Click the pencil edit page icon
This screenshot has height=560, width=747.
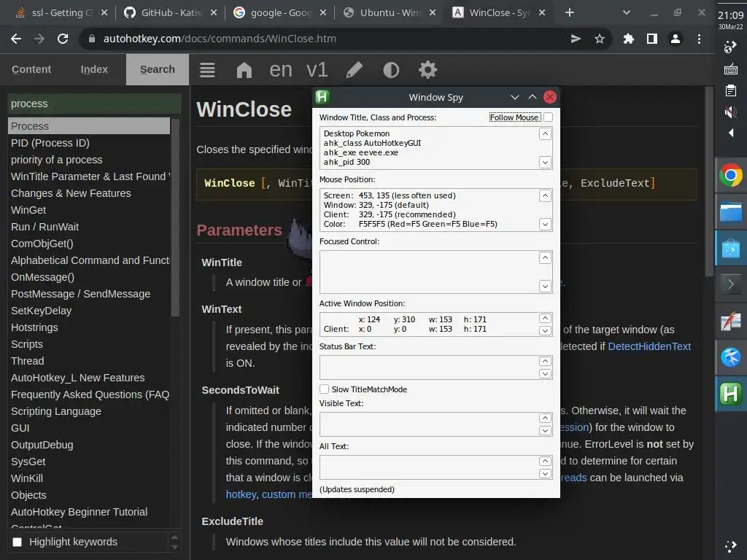pos(354,70)
